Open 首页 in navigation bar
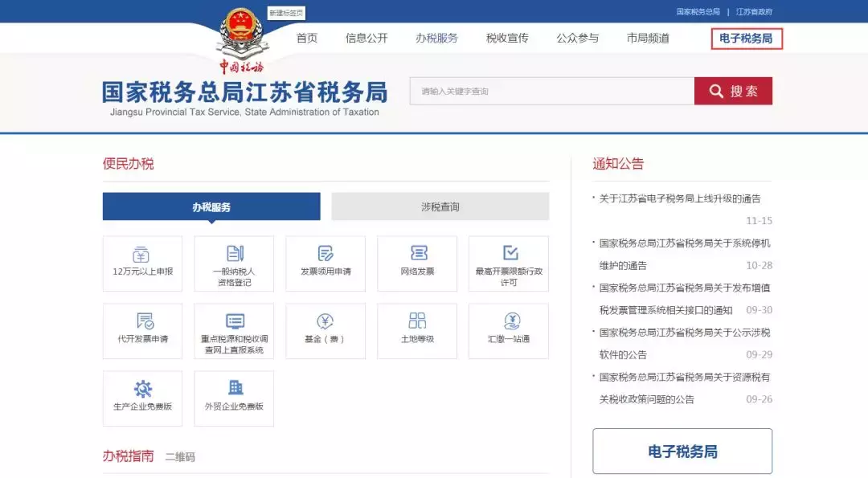This screenshot has height=478, width=868. click(x=307, y=39)
